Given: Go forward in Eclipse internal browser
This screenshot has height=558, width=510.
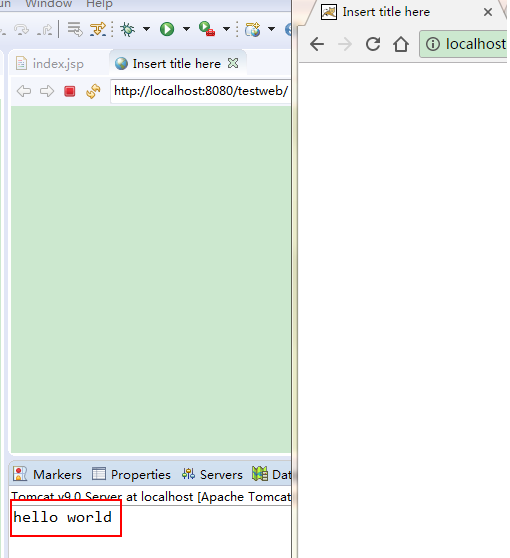Looking at the screenshot, I should [x=47, y=91].
